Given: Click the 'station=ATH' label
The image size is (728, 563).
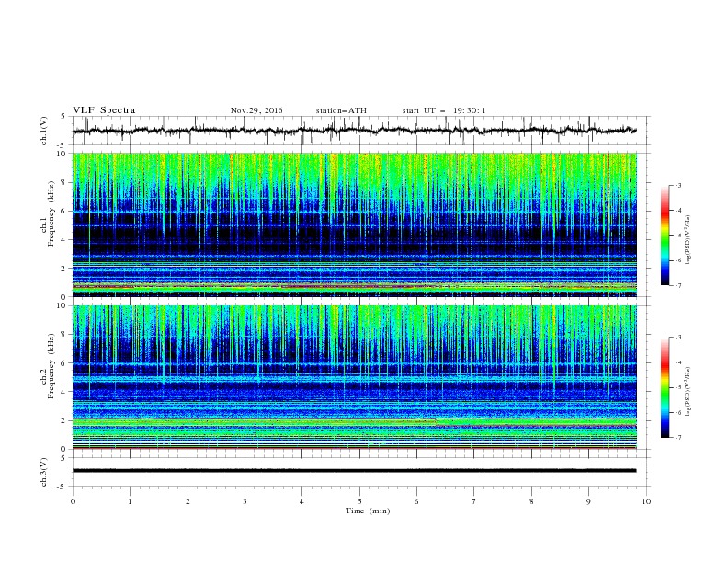Looking at the screenshot, I should (x=341, y=110).
